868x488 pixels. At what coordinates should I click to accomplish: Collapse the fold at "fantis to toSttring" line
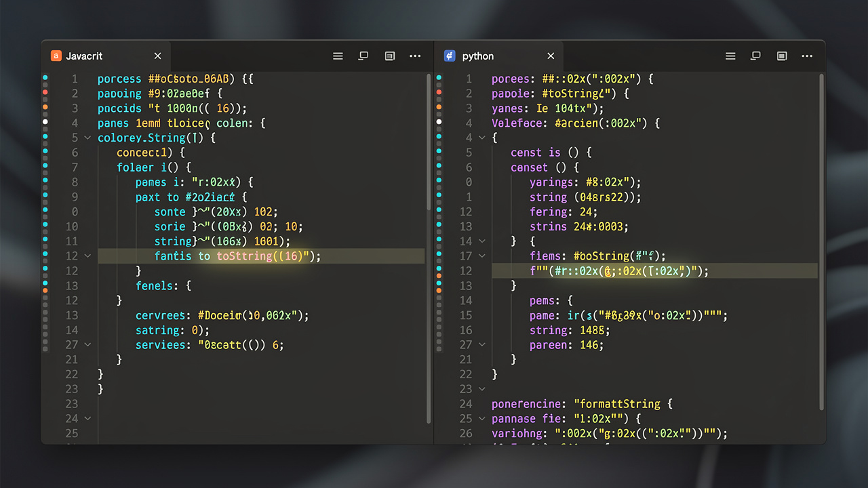(87, 256)
